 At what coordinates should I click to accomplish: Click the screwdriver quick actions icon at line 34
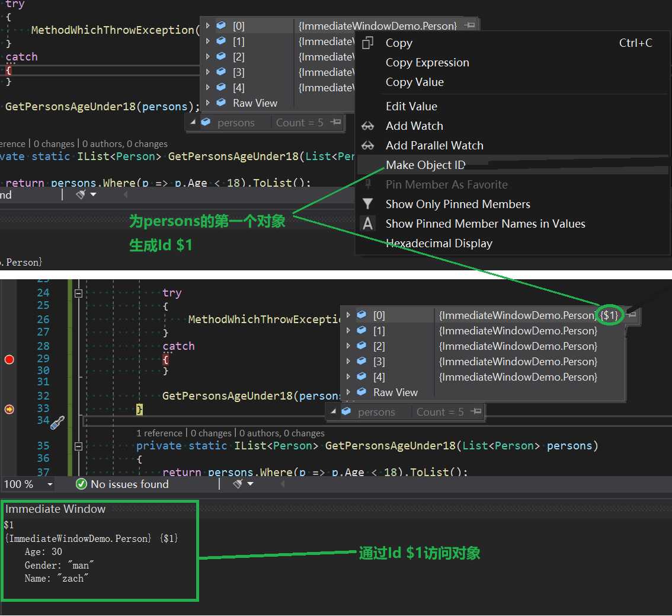(57, 423)
